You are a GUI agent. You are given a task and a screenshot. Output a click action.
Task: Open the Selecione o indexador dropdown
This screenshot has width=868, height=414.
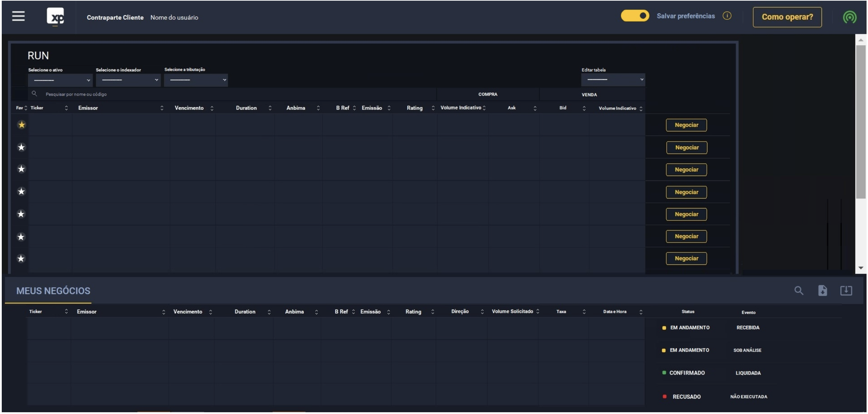128,80
